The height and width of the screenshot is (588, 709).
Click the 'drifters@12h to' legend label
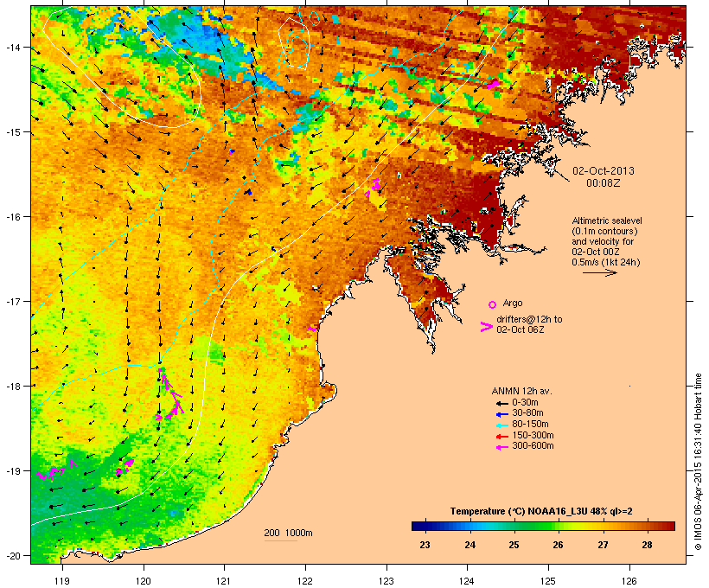(x=529, y=319)
